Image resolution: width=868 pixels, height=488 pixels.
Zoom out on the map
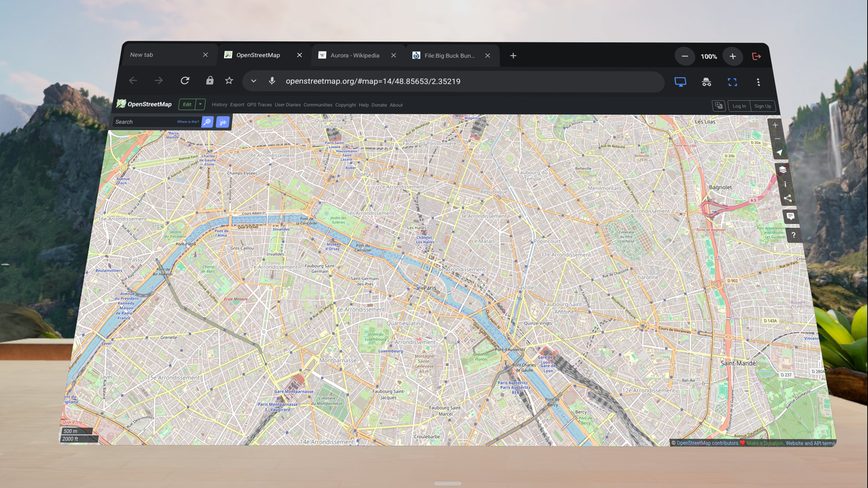tap(777, 139)
